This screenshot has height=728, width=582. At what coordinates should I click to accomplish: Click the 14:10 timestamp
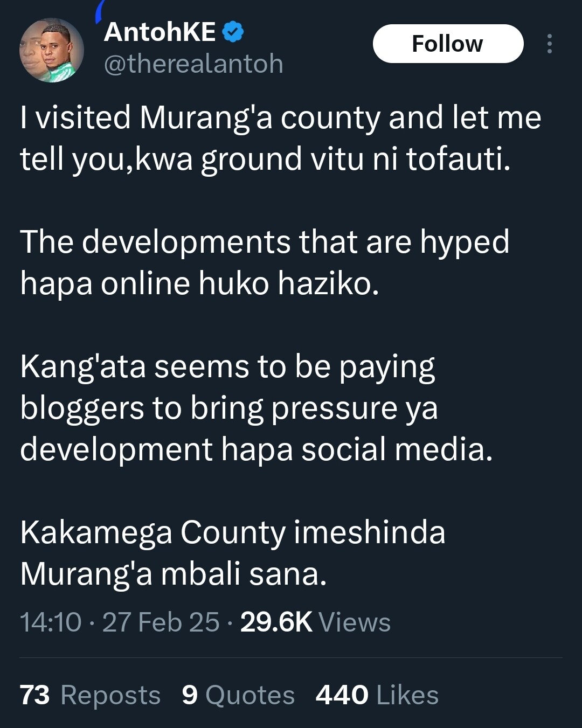51,622
